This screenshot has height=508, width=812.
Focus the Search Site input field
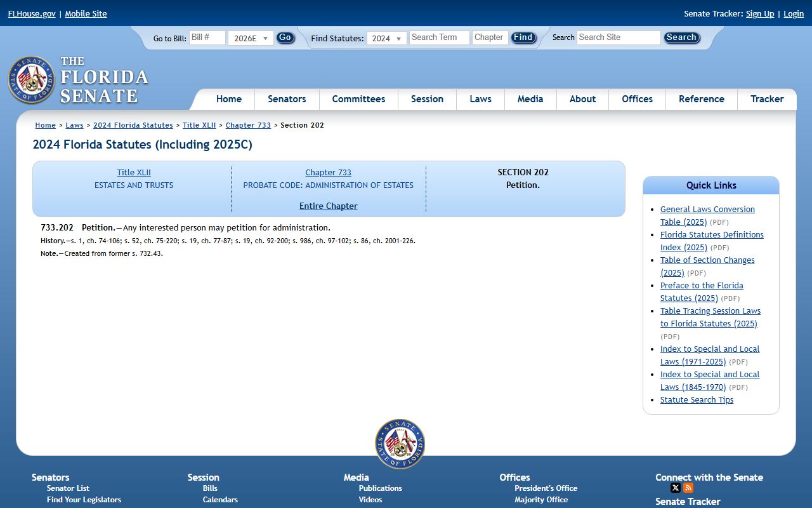[619, 37]
